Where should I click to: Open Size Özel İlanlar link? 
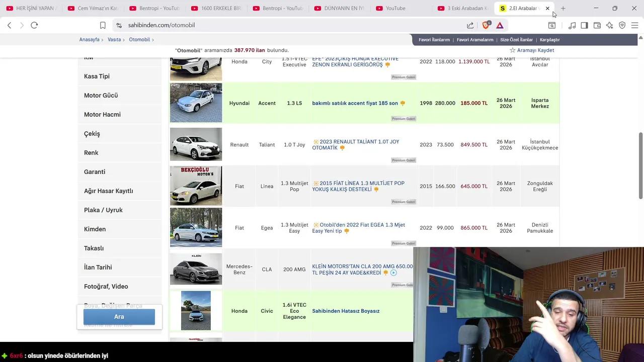coord(516,40)
